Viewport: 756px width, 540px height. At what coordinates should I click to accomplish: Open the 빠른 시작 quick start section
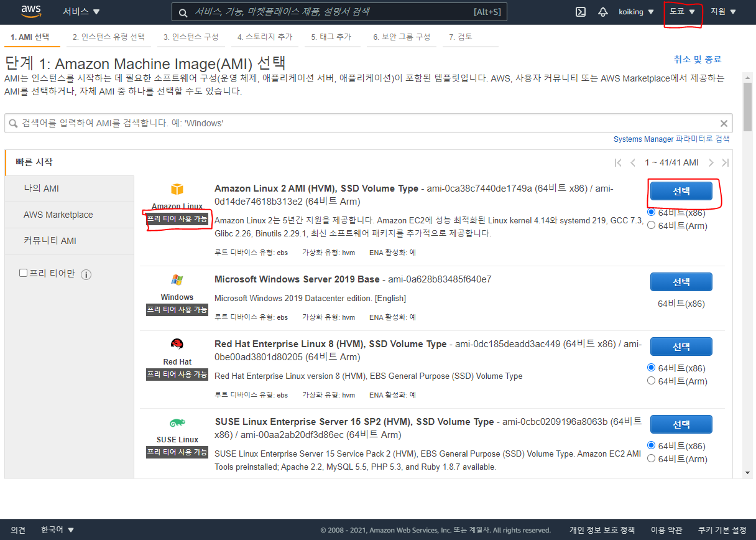(34, 162)
